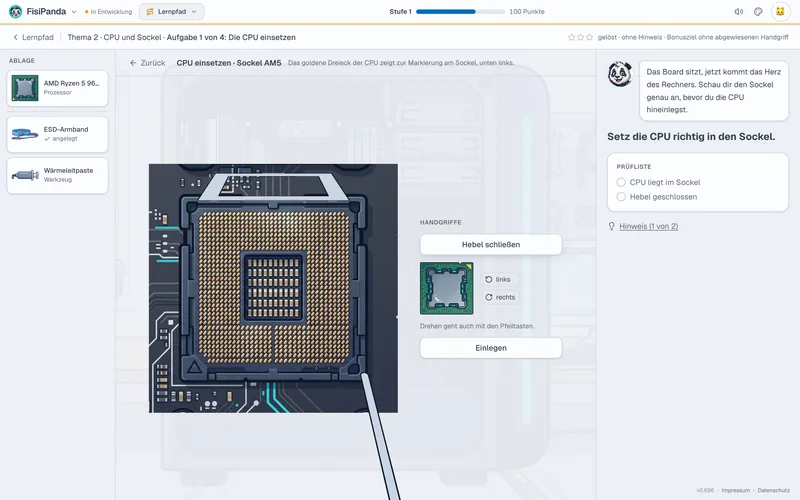Open the Impressum footer link

pos(735,490)
